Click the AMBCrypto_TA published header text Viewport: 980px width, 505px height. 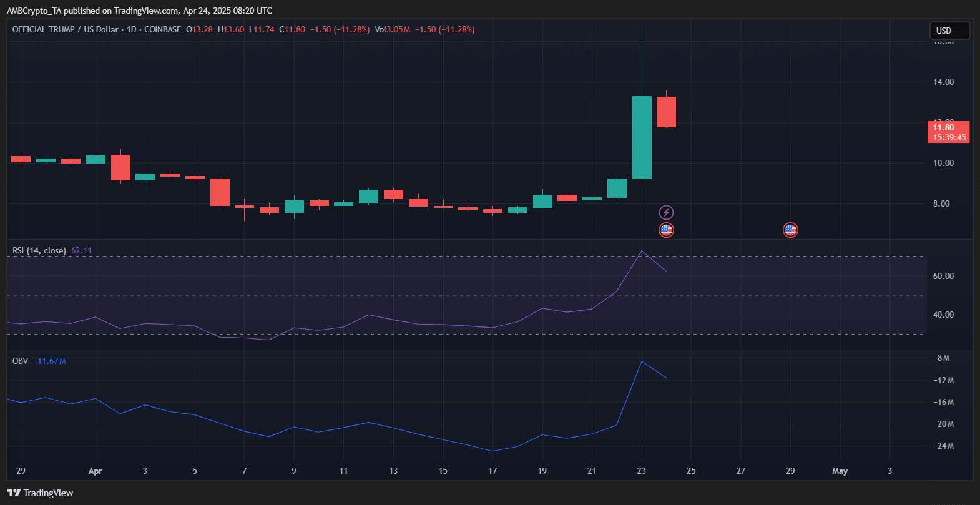[139, 11]
